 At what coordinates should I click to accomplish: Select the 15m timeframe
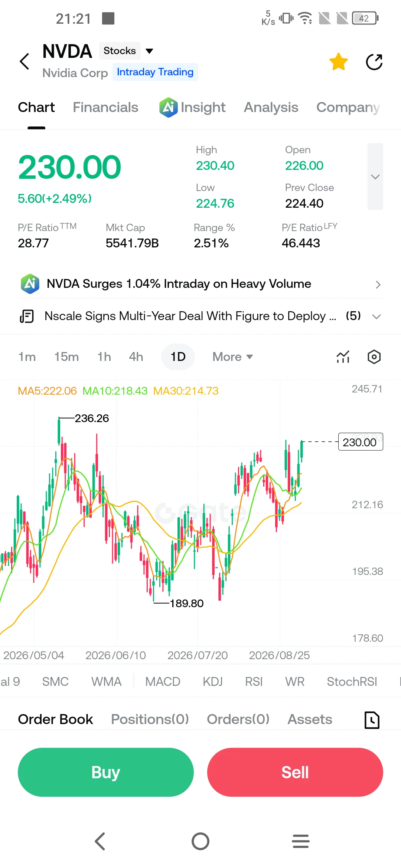pyautogui.click(x=66, y=357)
